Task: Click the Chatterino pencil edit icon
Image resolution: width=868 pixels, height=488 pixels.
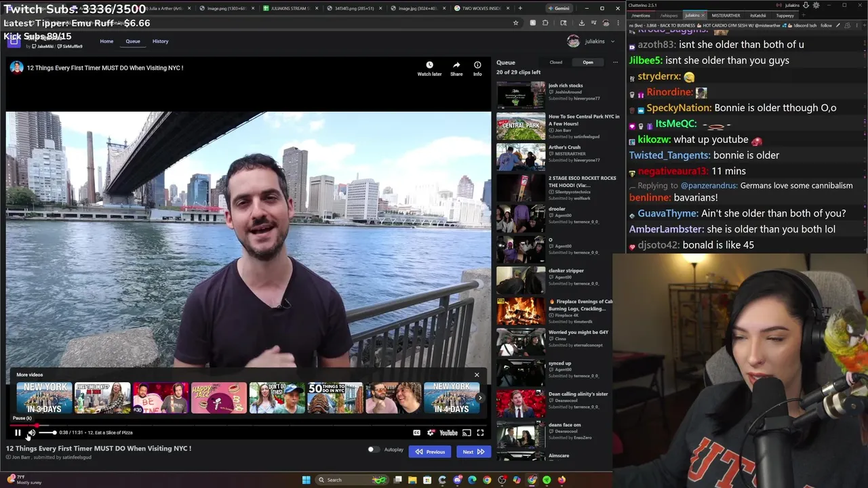Action: (837, 25)
